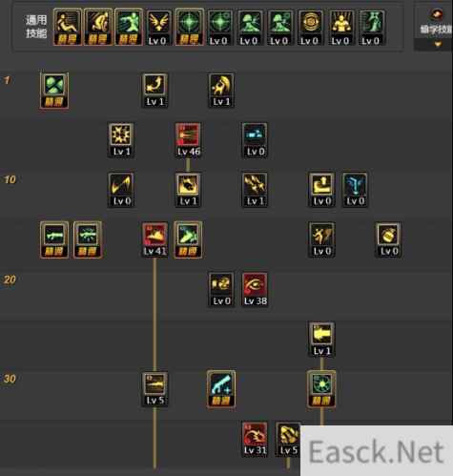The image size is (453, 476).
Task: Click the kicking figure skill icon Lv 0
Action: click(321, 239)
